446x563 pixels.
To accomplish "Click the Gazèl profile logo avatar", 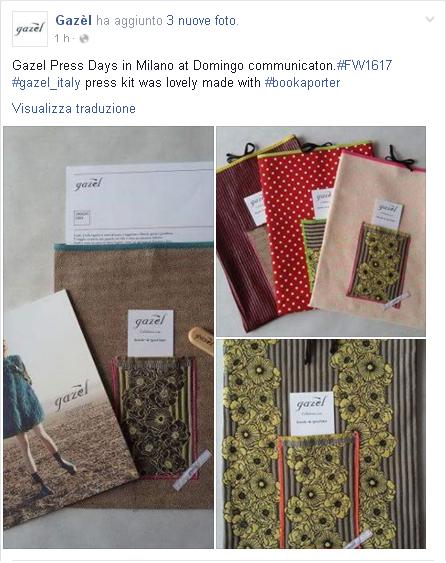I will (x=30, y=29).
